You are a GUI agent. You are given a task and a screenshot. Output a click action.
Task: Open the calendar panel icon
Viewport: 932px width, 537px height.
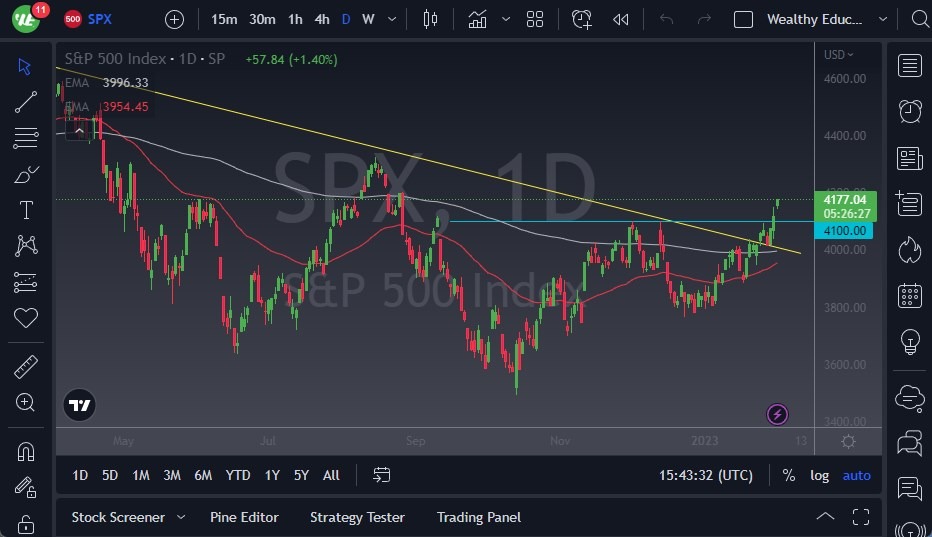pyautogui.click(x=909, y=295)
